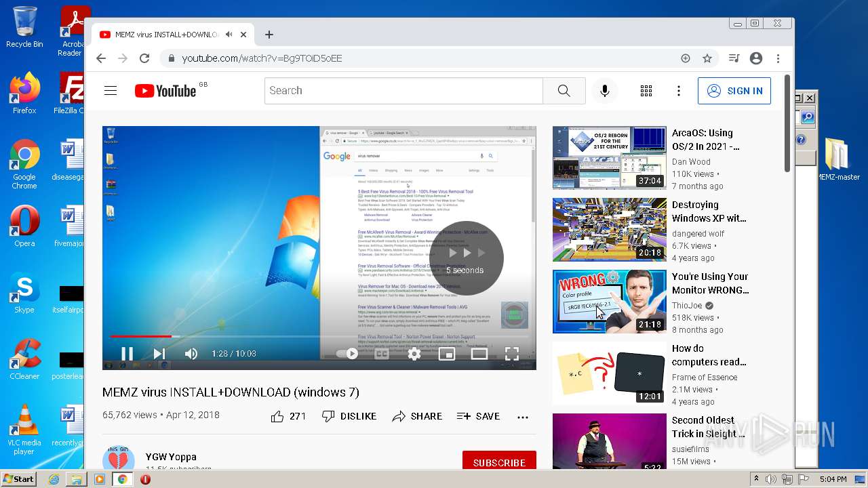868x488 pixels.
Task: Open You're Using Your Monitor WRONG title
Action: coord(710,283)
